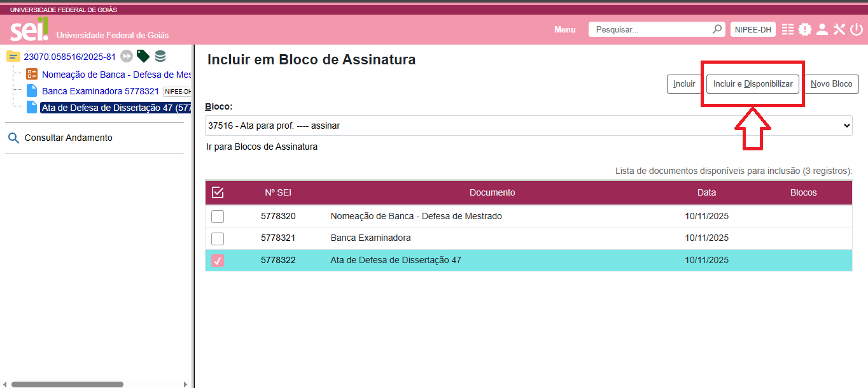Click the magnifier icon in search box
Viewport: 868px width, 388px height.
pos(717,29)
